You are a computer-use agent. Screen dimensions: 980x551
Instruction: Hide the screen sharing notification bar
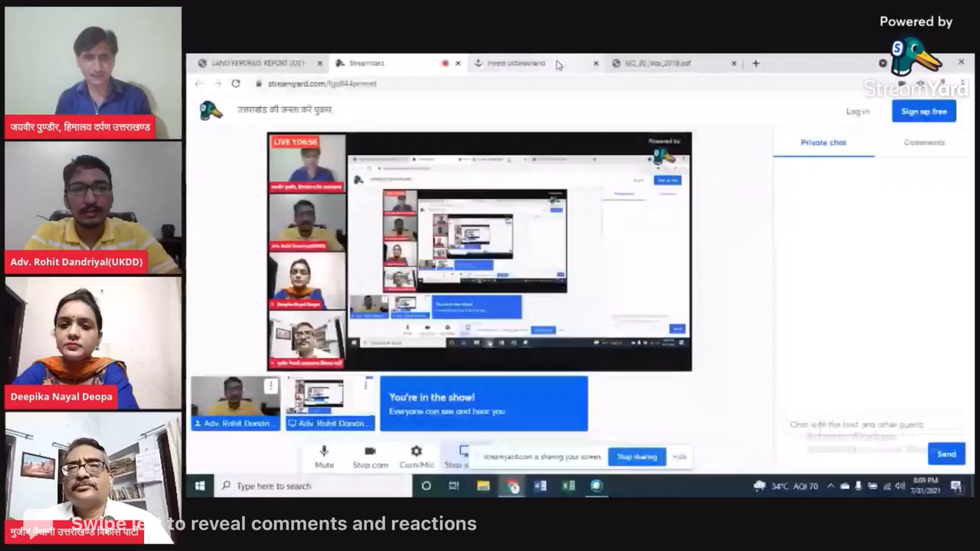(x=679, y=457)
